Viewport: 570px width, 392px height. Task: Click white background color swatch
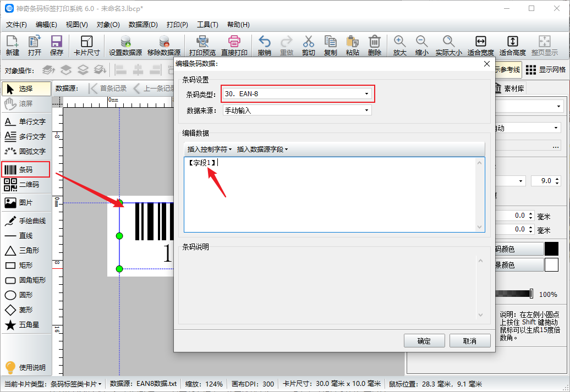point(551,265)
